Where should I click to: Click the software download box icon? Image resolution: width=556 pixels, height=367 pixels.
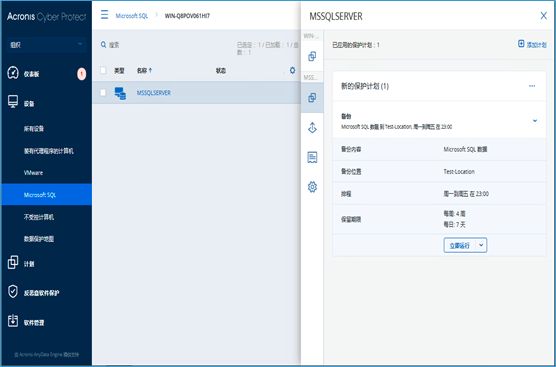[13, 321]
